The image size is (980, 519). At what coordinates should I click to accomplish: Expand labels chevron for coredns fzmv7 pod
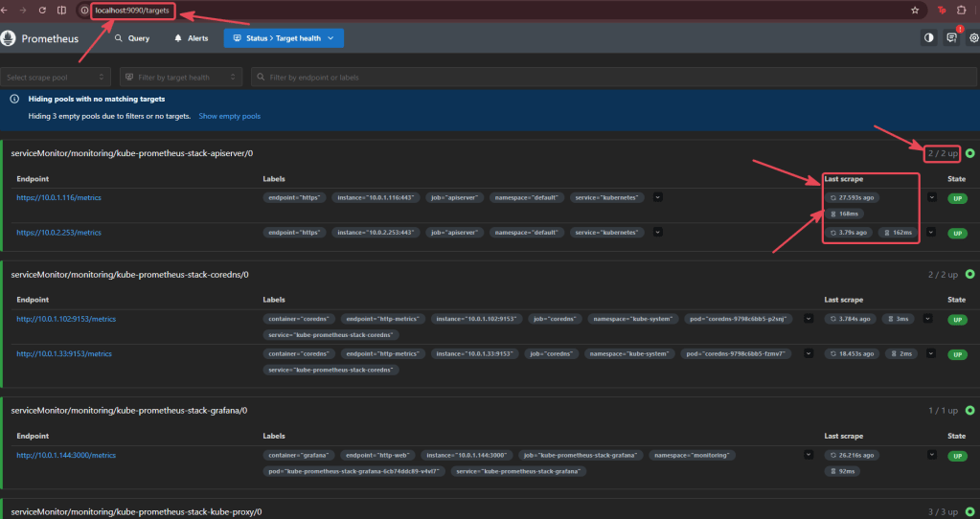point(809,353)
